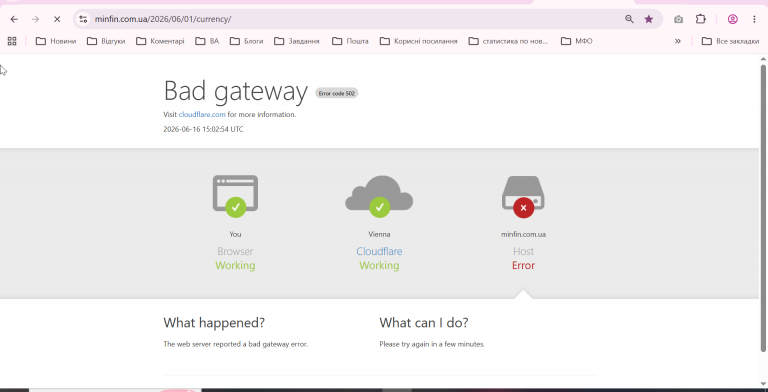Open Chrome three-dot menu
The width and height of the screenshot is (768, 392).
click(x=754, y=19)
